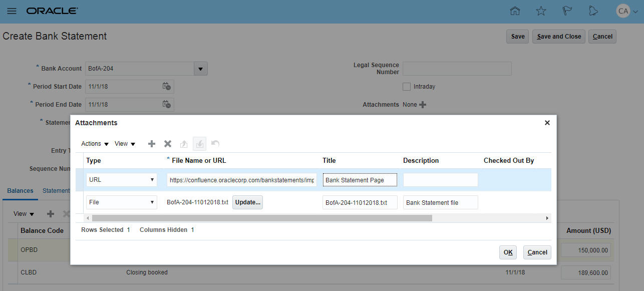Open Period End Date calendar picker
644x291 pixels.
click(167, 105)
